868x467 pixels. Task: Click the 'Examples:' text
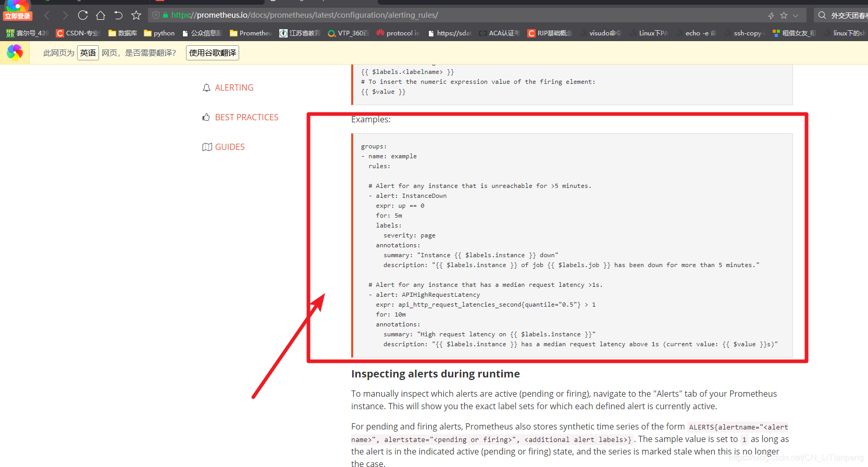coord(371,119)
